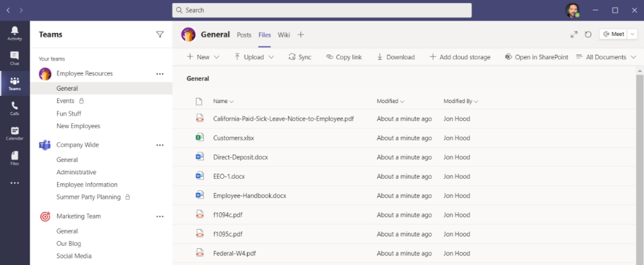Open the Modified By column dropdown
Screen dimensions: 644x265
[461, 101]
